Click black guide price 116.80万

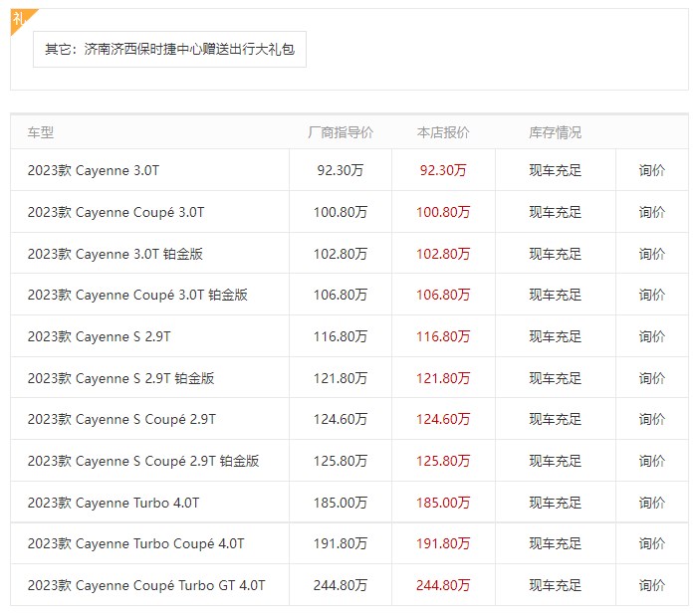[x=341, y=336]
